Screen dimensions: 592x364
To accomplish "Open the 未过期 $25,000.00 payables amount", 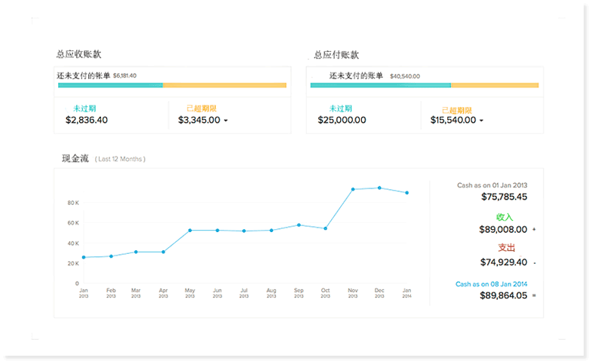I will [x=342, y=120].
